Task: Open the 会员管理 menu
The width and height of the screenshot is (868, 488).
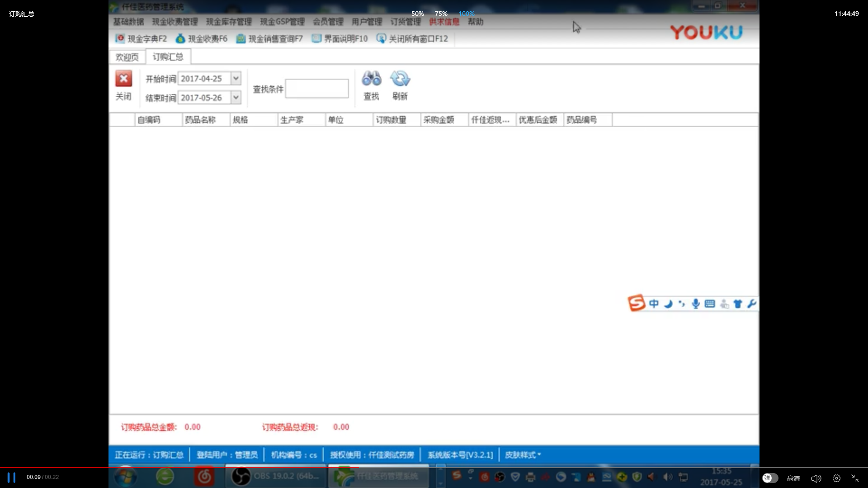Action: click(328, 22)
